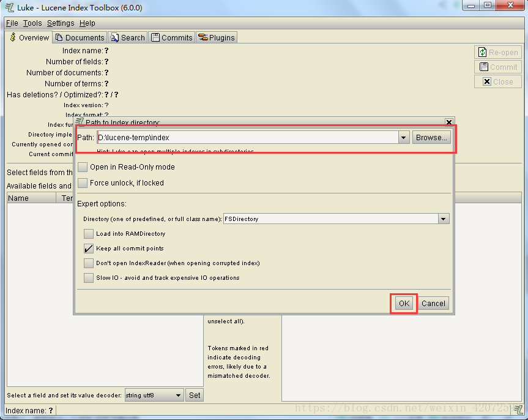Click the Re-open refresh icon
The image size is (528, 420).
(482, 52)
